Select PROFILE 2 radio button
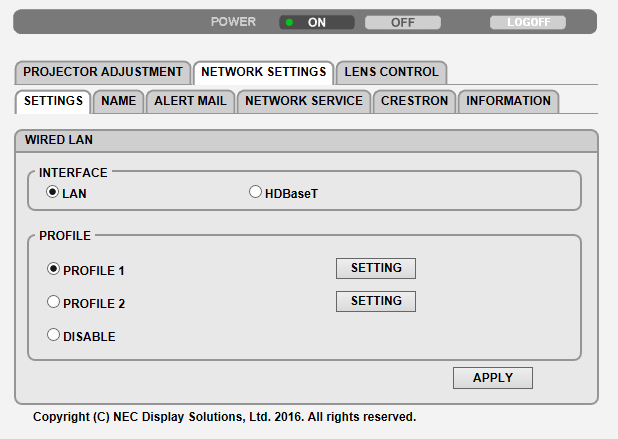The height and width of the screenshot is (439, 618). tap(53, 302)
